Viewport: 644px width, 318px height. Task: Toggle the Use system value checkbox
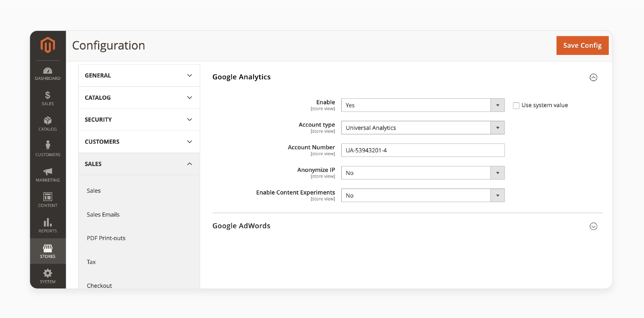point(516,106)
